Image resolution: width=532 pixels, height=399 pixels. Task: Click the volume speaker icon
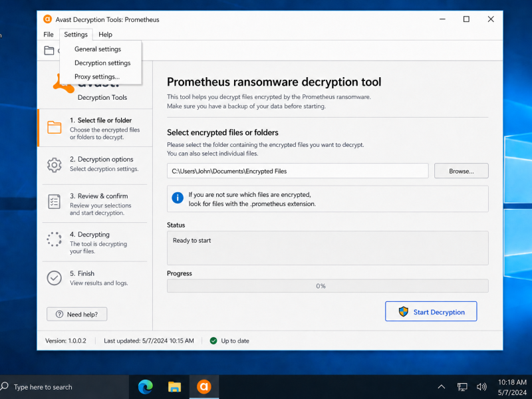[481, 387]
